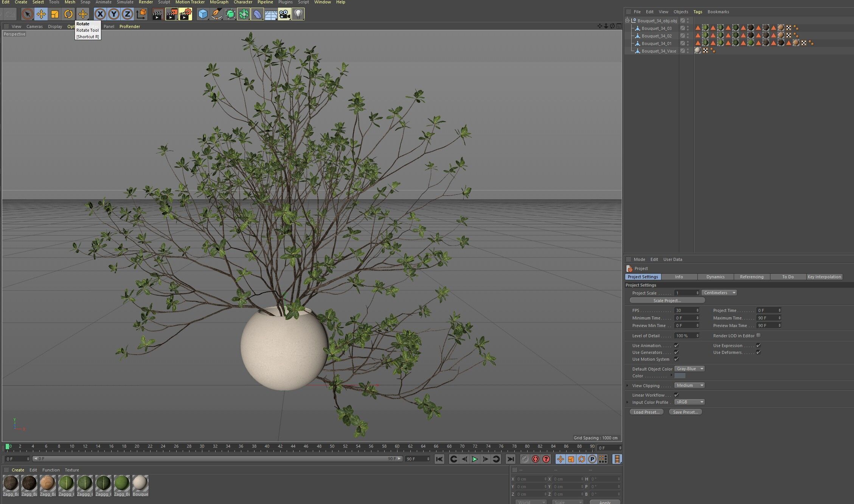Expand the Input Color Profile triangle

tap(627, 402)
